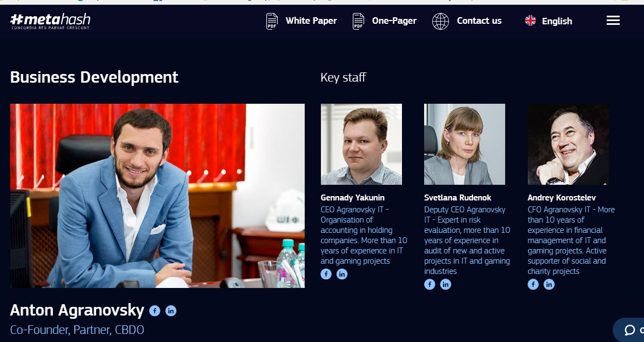Open Gennady Yakunin's LinkedIn icon

pyautogui.click(x=341, y=274)
